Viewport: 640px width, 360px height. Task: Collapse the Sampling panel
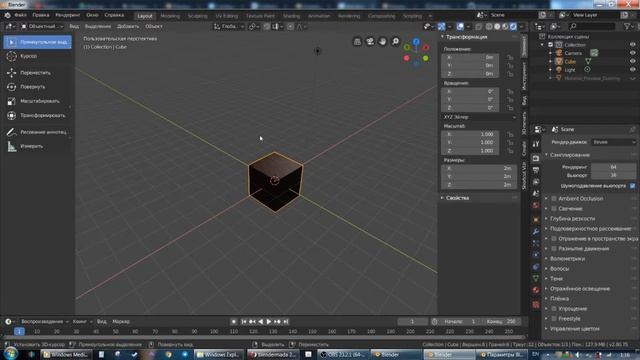pos(570,155)
